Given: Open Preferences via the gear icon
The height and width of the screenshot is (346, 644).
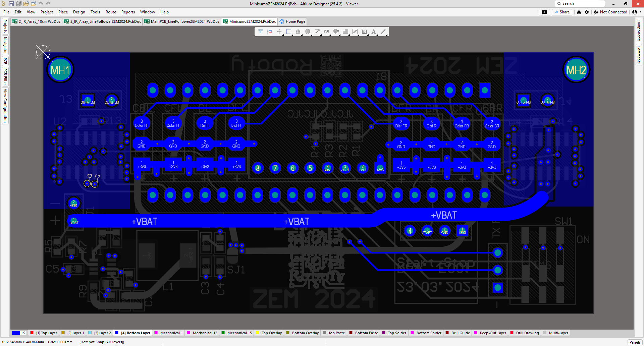Looking at the screenshot, I should click(587, 12).
